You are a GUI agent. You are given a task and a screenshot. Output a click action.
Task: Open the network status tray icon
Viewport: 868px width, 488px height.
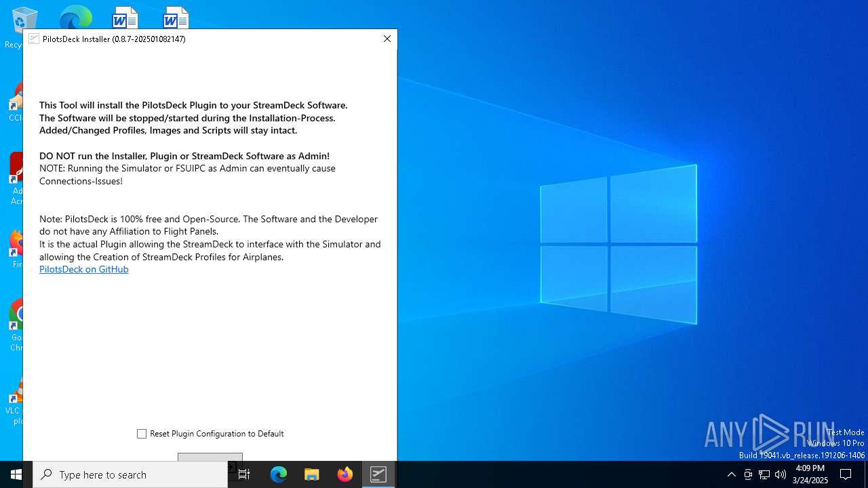(x=764, y=474)
